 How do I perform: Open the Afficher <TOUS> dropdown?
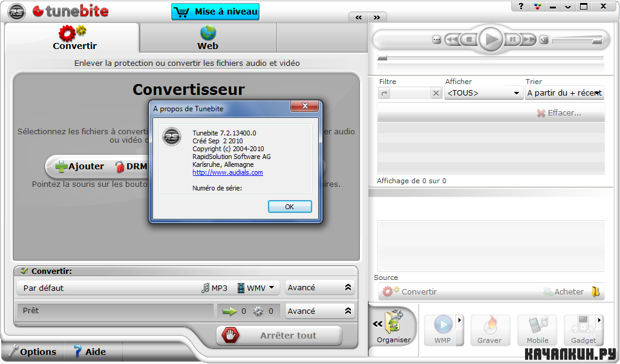(483, 93)
